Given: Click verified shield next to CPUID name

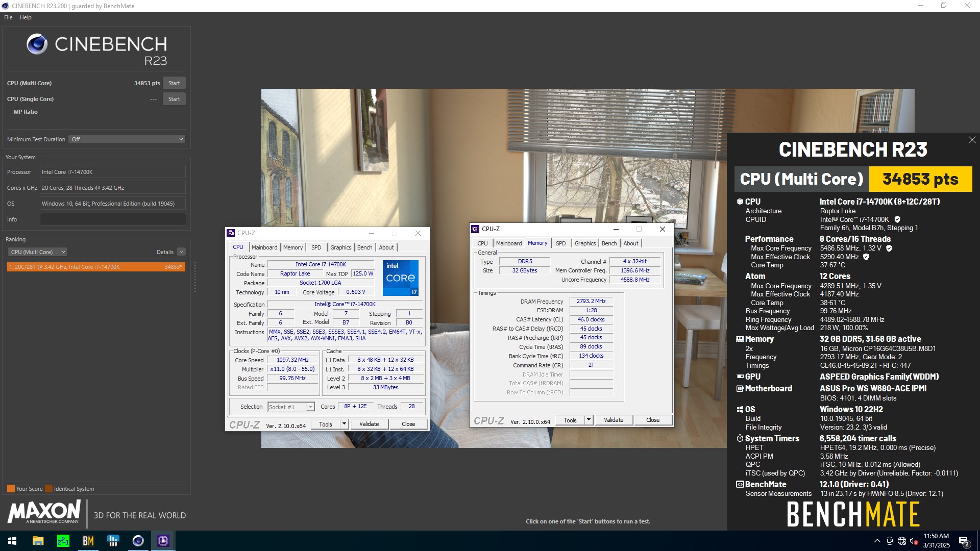Looking at the screenshot, I should [x=897, y=219].
